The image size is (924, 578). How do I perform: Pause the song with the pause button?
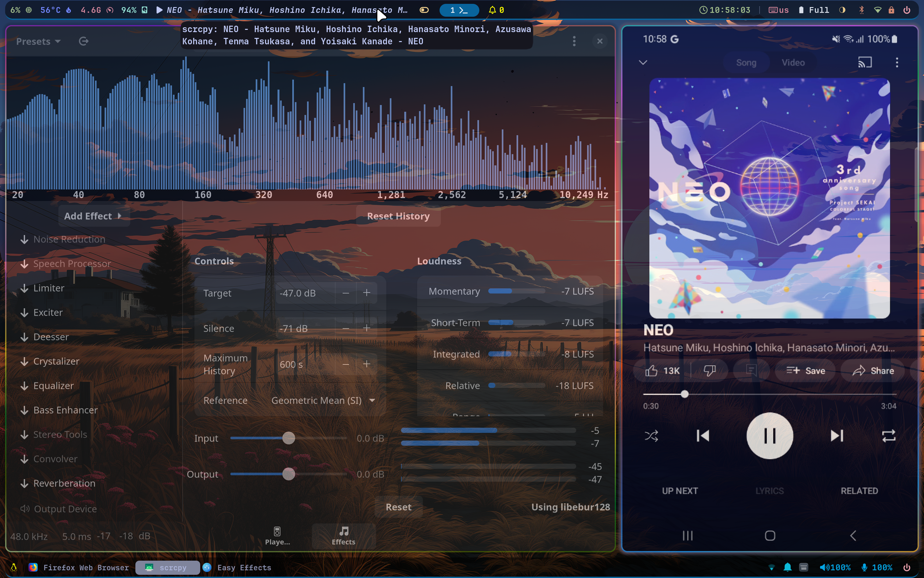tap(769, 436)
